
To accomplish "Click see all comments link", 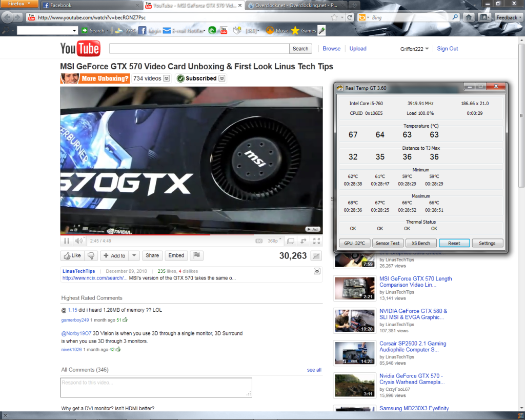I will click(x=314, y=370).
